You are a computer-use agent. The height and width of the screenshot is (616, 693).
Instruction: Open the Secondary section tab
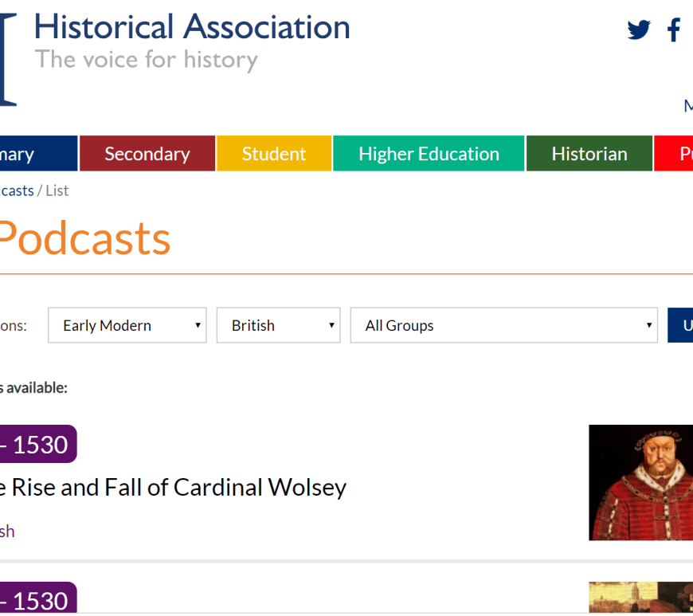click(147, 154)
